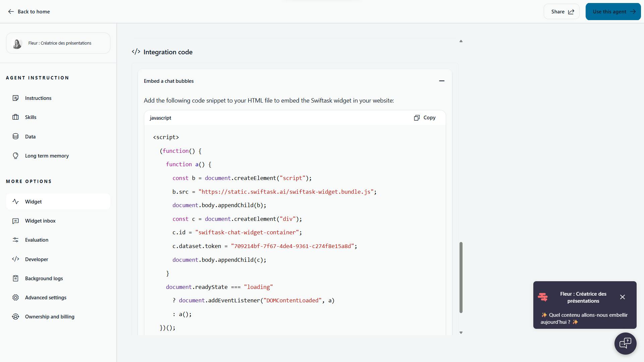Dismiss the Fleur chat popup
The height and width of the screenshot is (362, 644).
pos(623,297)
